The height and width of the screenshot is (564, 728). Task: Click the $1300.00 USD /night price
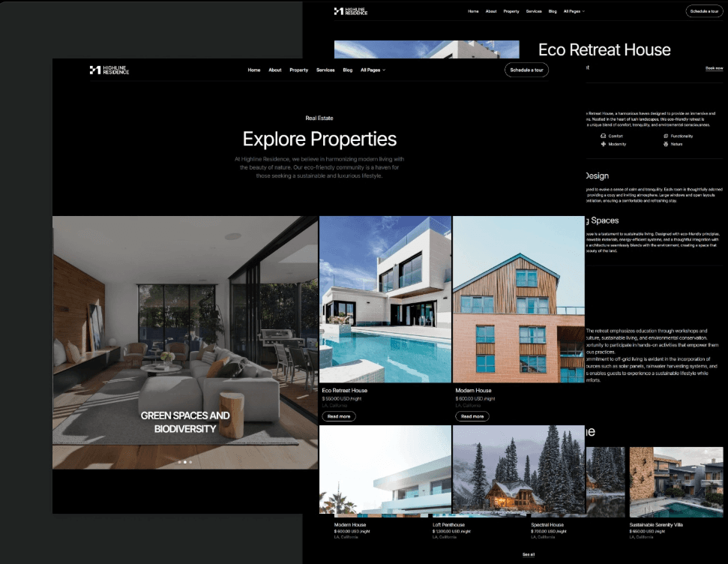coord(451,531)
